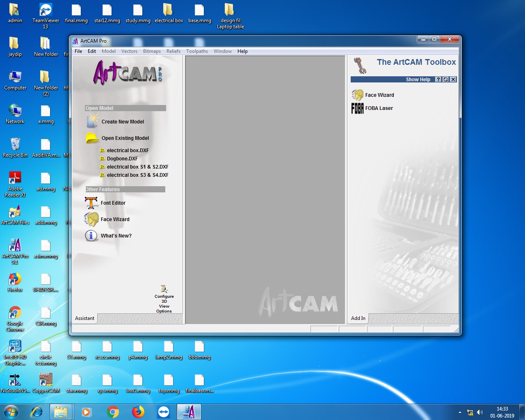The height and width of the screenshot is (420, 525).
Task: Open Windows Explorer from the taskbar
Action: pos(61,412)
